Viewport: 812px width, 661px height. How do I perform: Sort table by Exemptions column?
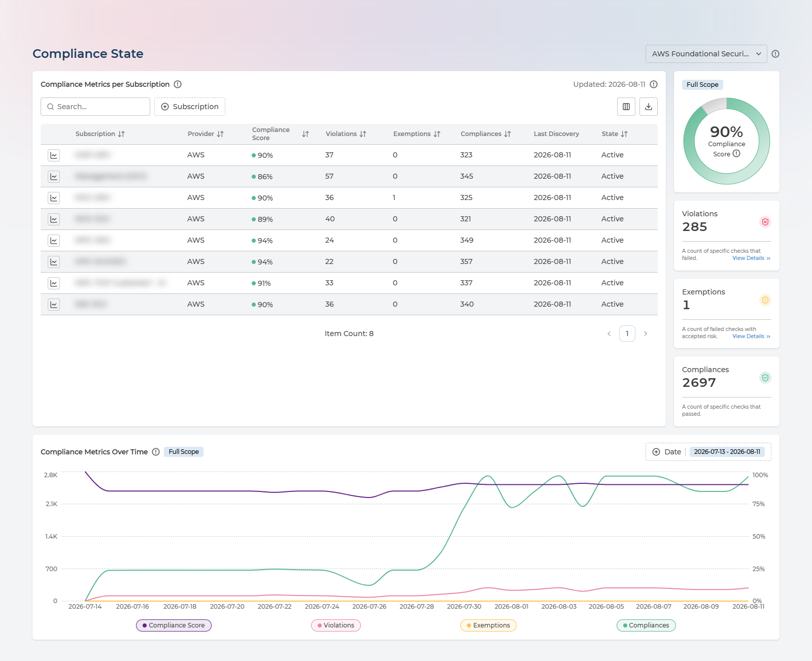tap(437, 134)
